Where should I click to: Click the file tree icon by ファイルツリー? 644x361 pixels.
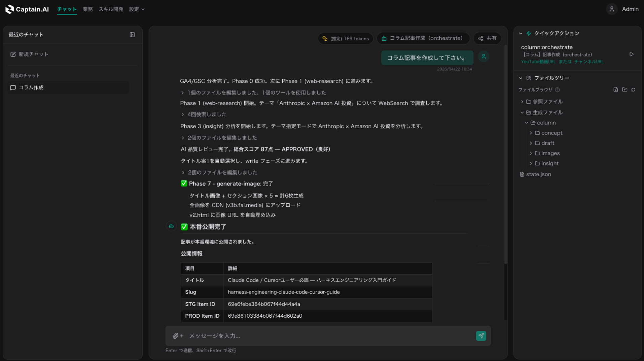(529, 78)
